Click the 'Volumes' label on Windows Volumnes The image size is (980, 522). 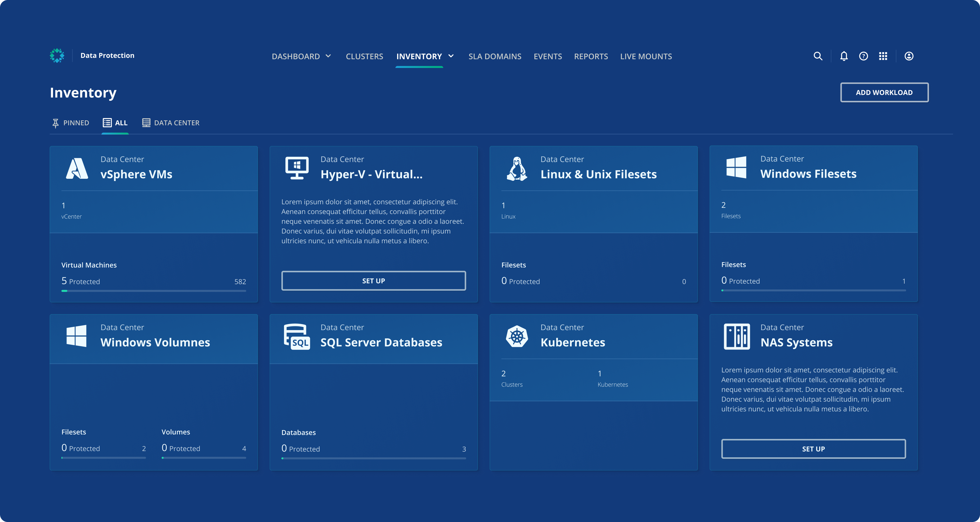pos(175,432)
